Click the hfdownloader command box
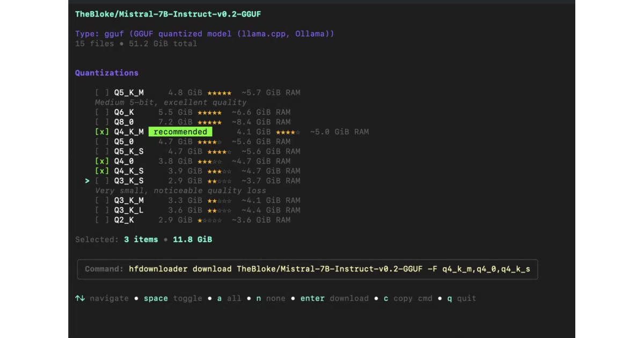 tap(308, 269)
